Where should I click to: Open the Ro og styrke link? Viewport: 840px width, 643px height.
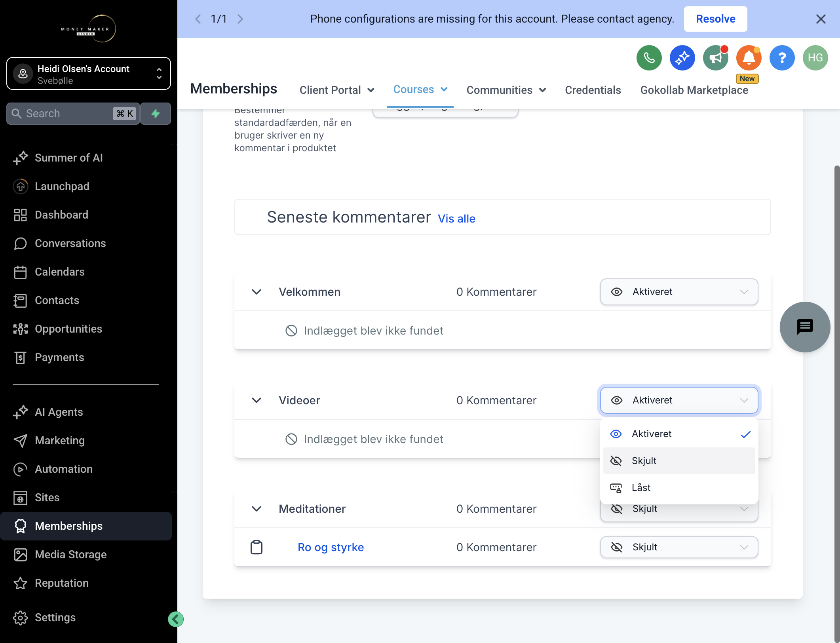(x=331, y=547)
